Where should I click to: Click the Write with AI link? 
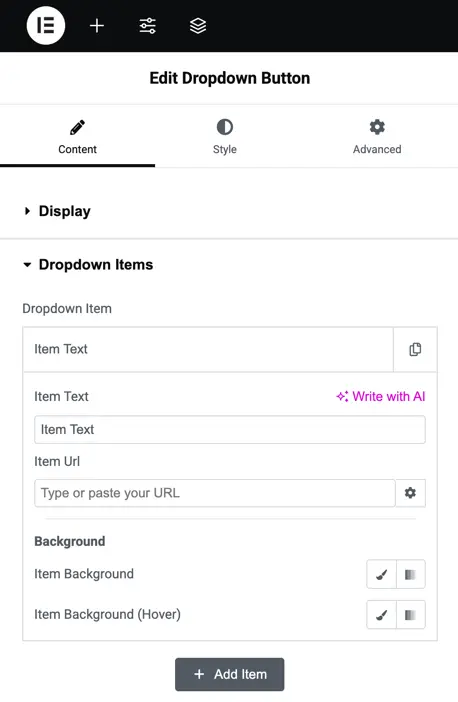(x=381, y=396)
